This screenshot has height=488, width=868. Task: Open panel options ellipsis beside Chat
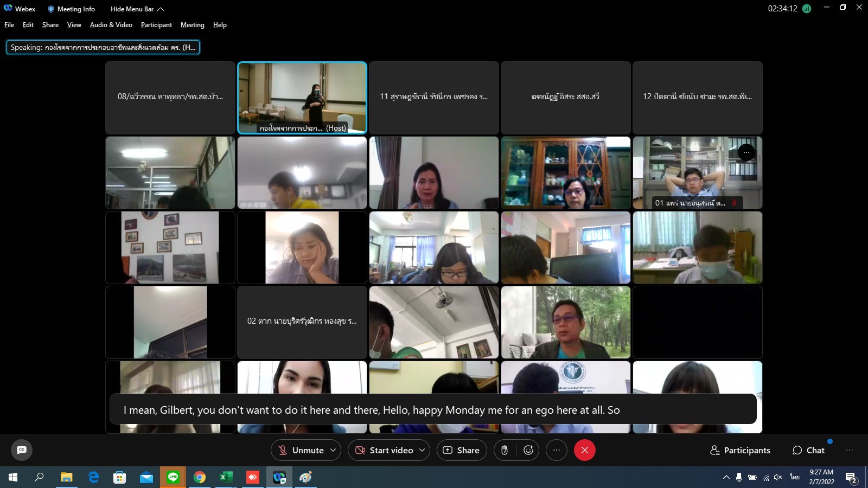pyautogui.click(x=850, y=450)
